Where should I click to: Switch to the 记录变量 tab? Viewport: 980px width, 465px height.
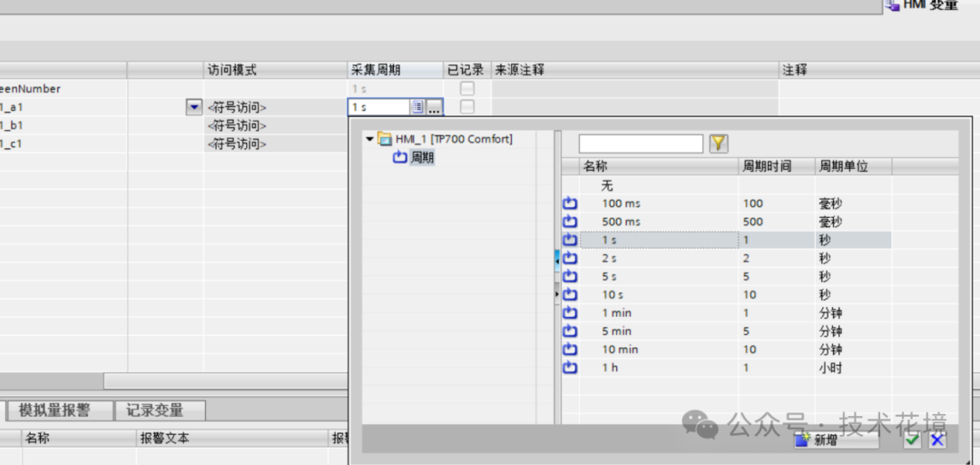point(160,411)
